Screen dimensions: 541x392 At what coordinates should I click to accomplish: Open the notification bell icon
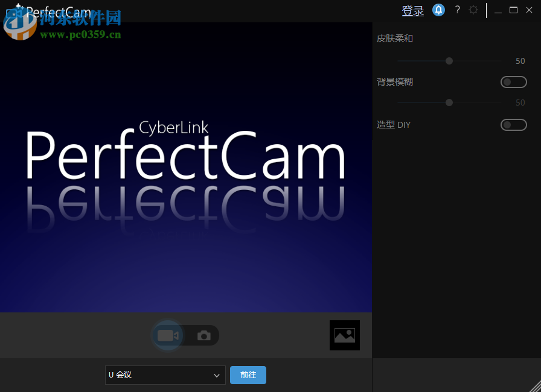[x=438, y=10]
